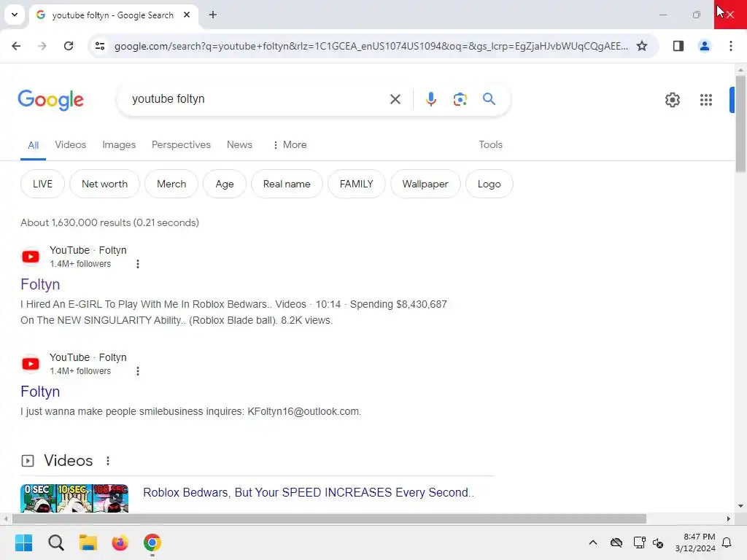
Task: Filter by the Real name chip
Action: tap(287, 184)
